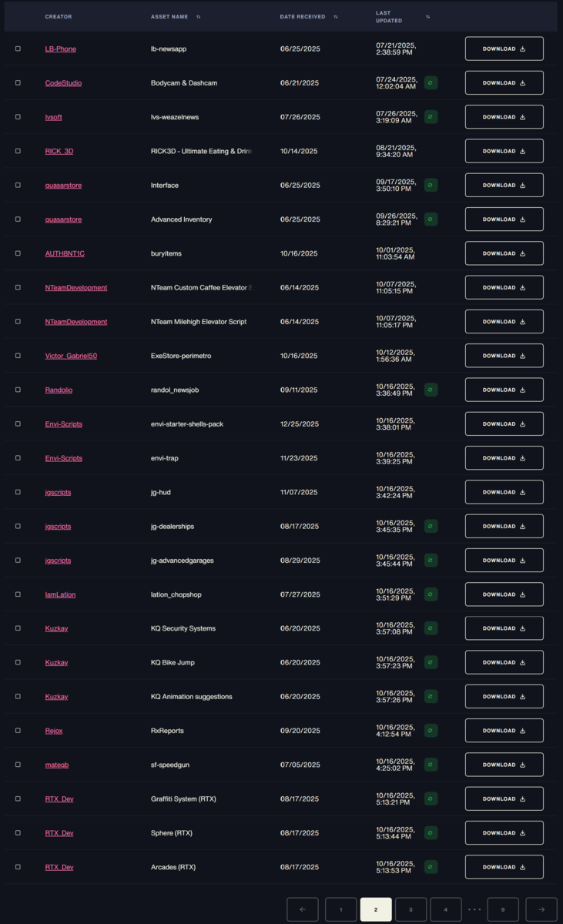Go to previous page with left arrow

[x=303, y=909]
